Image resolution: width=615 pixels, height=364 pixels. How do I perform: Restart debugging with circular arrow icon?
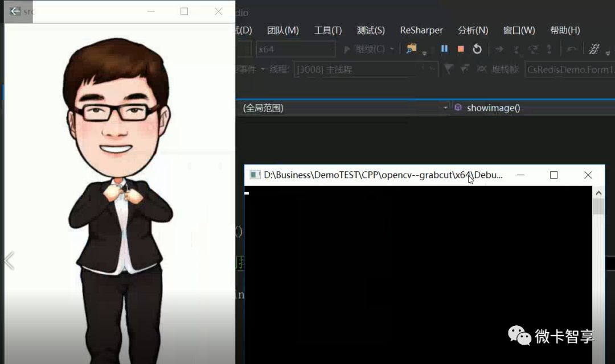pos(477,49)
